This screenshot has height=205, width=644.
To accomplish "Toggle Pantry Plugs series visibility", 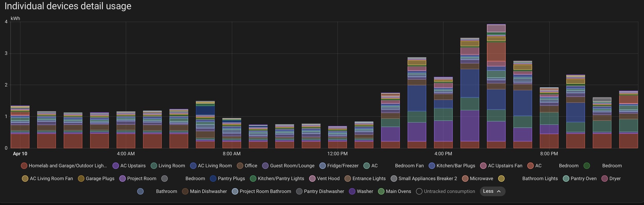I will 227,179.
